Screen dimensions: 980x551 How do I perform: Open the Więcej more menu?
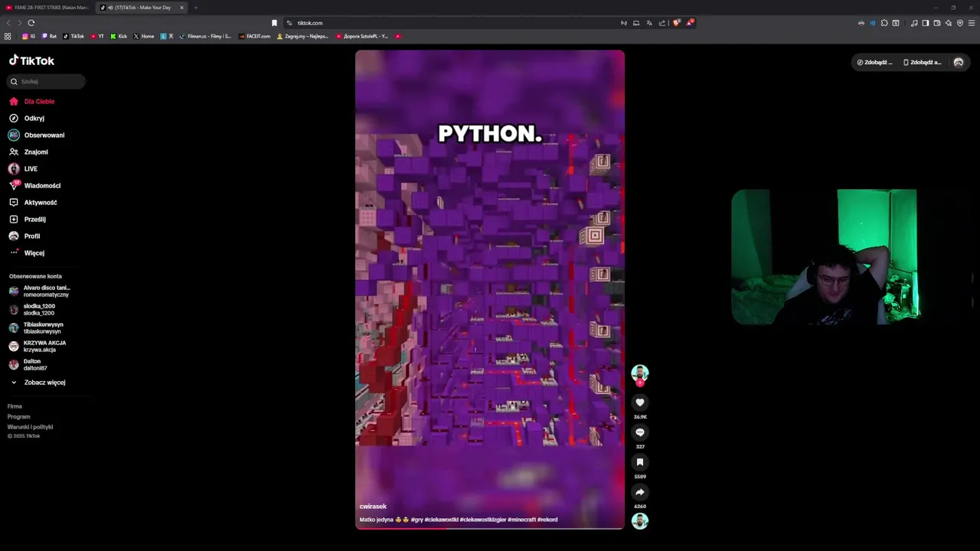pyautogui.click(x=27, y=253)
